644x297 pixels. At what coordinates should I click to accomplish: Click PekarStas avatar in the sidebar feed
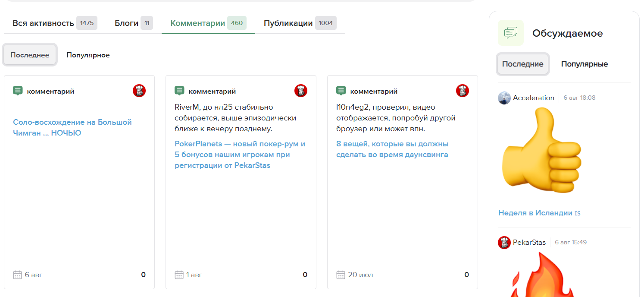pyautogui.click(x=503, y=242)
